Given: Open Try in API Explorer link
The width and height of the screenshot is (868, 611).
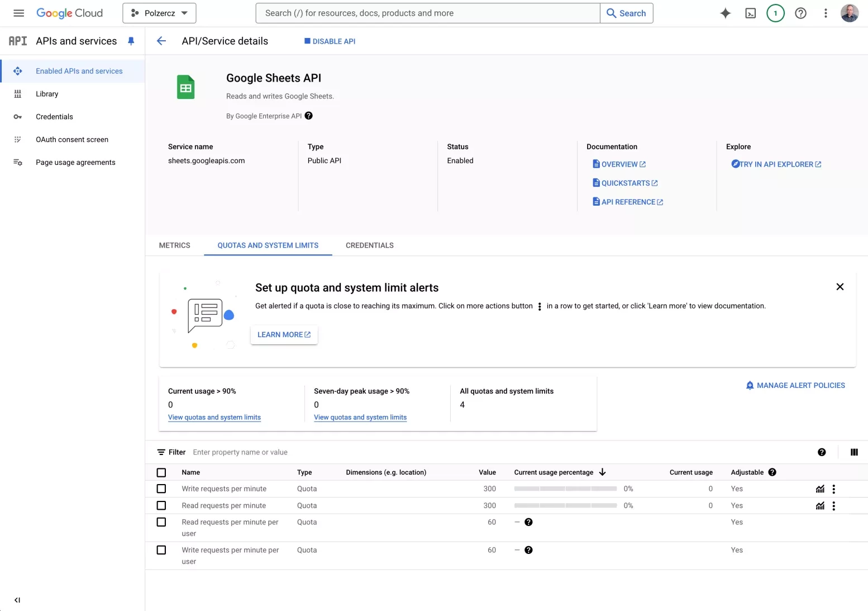Looking at the screenshot, I should click(776, 164).
